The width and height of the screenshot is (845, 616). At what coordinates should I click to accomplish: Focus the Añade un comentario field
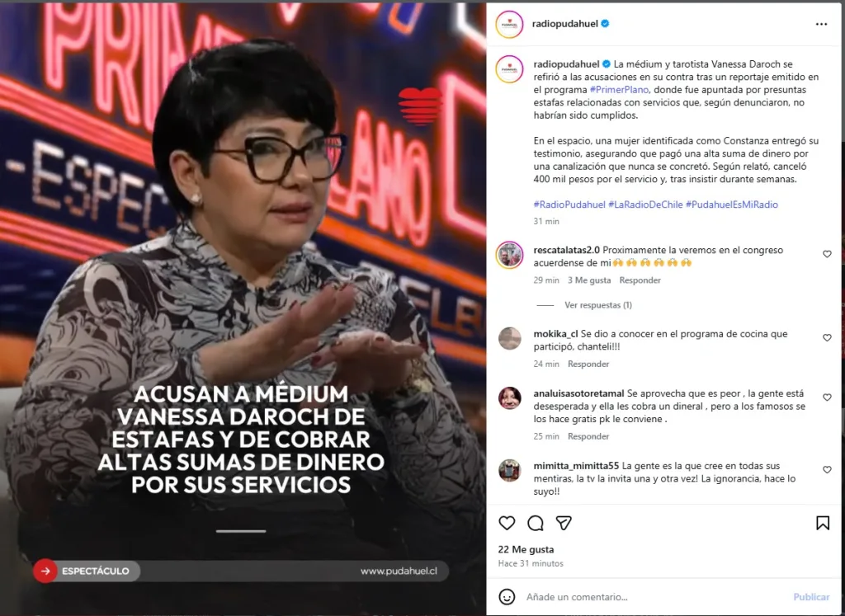click(x=654, y=597)
